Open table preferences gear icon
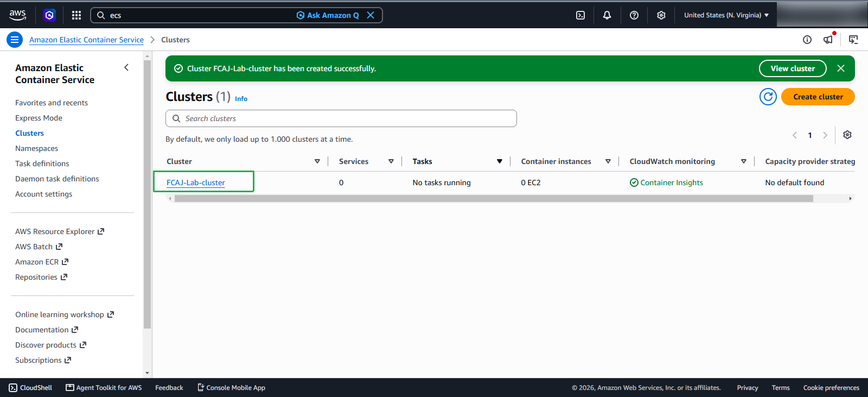868x397 pixels. click(847, 135)
